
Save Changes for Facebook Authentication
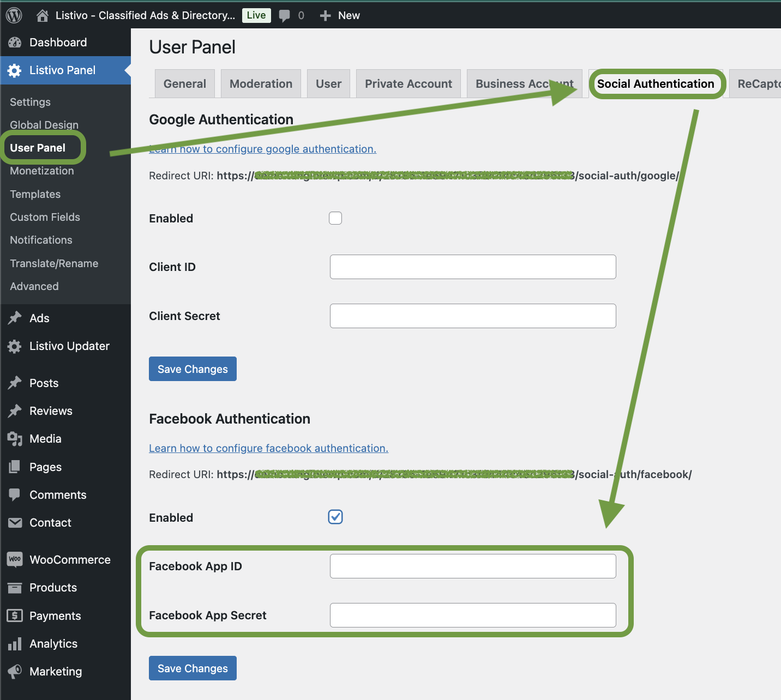[193, 668]
